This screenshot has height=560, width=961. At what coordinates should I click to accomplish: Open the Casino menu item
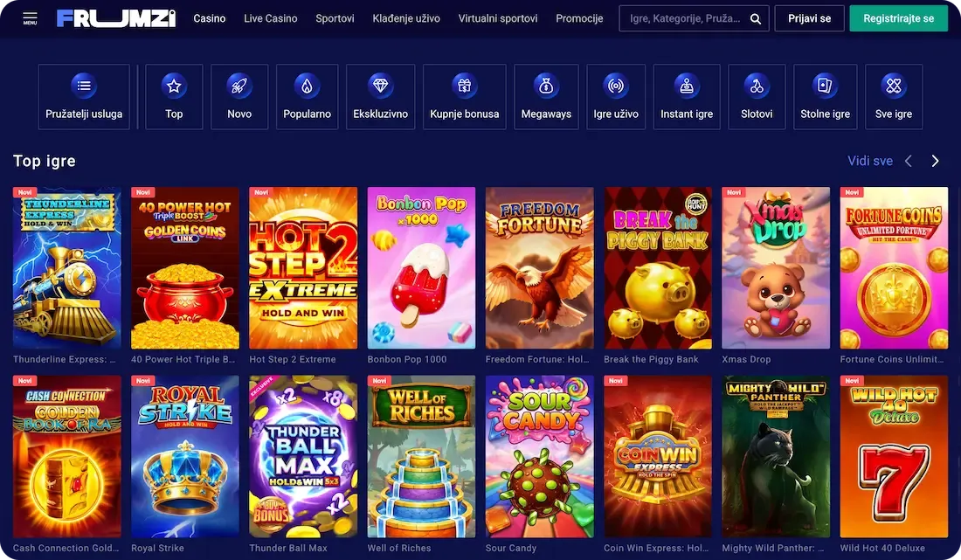click(x=210, y=18)
